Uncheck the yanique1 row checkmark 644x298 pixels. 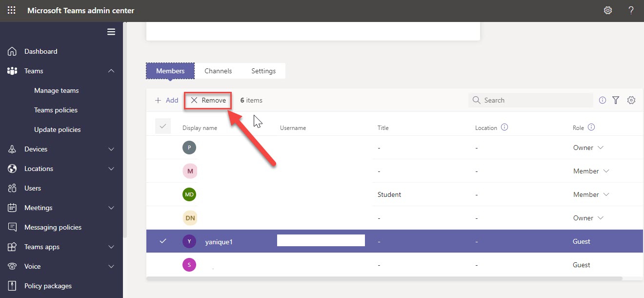pyautogui.click(x=163, y=241)
